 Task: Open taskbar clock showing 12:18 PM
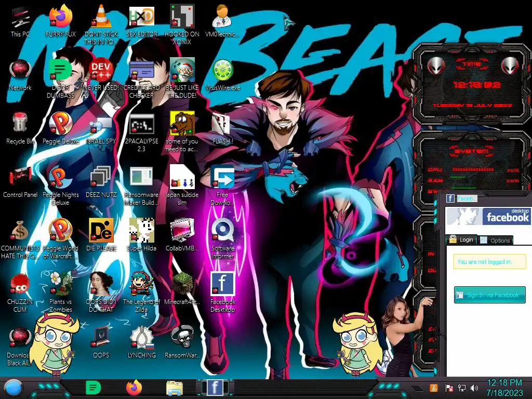(504, 388)
